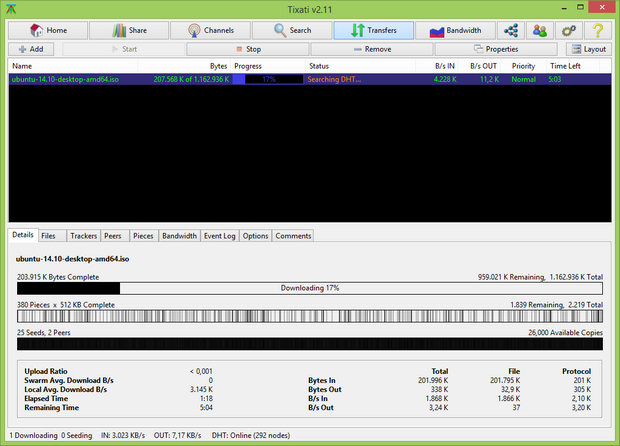Click the users/peers icon in the top toolbar

(x=540, y=30)
